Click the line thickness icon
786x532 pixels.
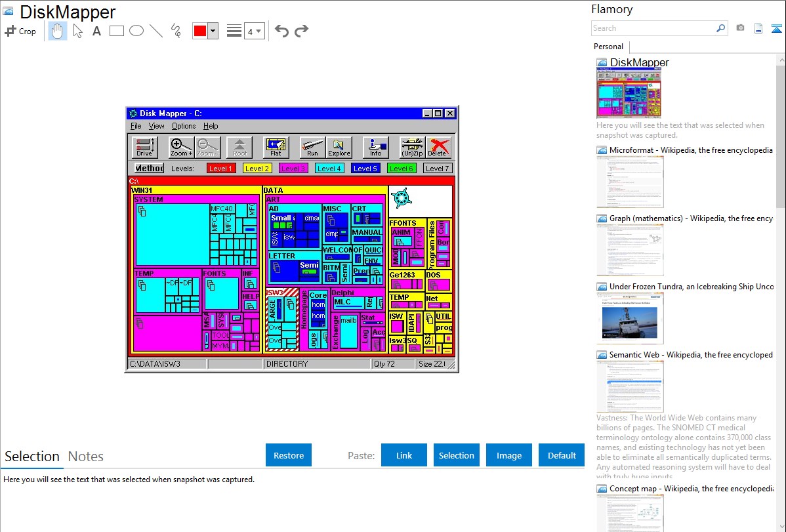point(234,31)
